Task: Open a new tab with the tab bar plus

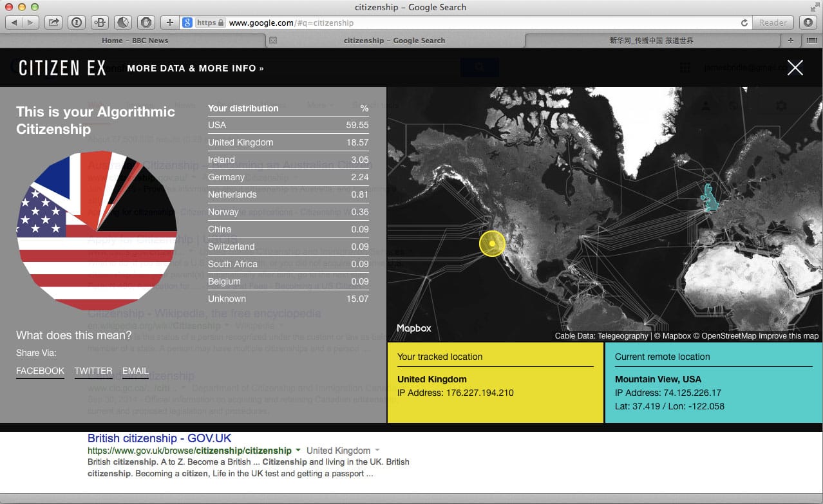Action: (790, 40)
